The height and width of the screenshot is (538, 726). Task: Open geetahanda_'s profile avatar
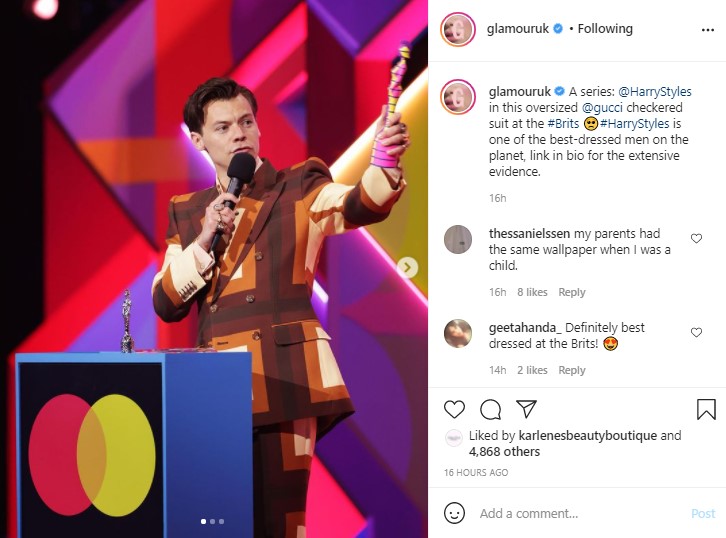[458, 333]
